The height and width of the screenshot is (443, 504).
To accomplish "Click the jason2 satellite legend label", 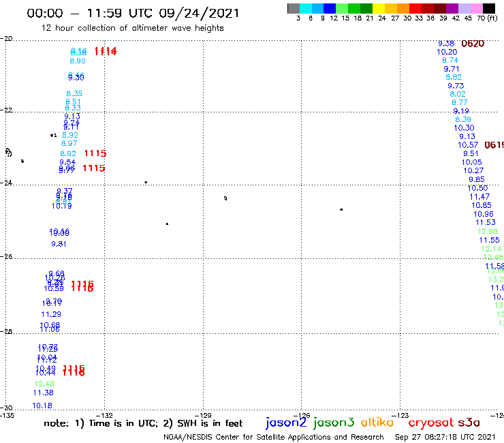I will coord(286,423).
